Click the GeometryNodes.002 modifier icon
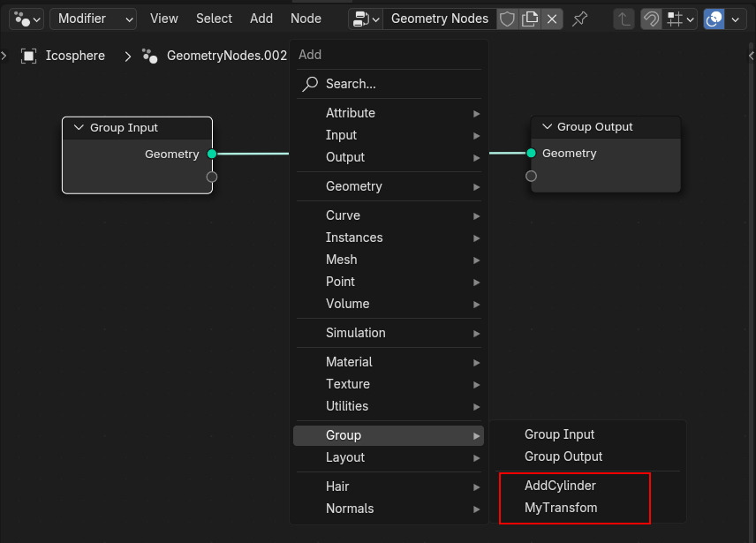The width and height of the screenshot is (756, 543). (x=150, y=56)
